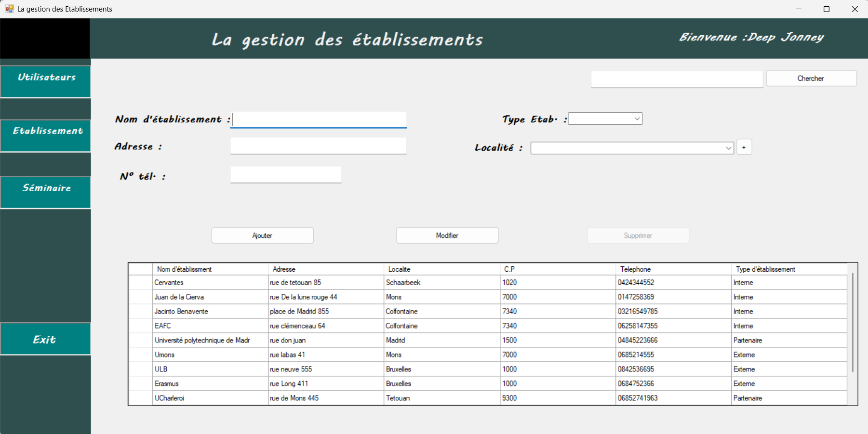Click the Adresse column header
Screen dimensions: 868x434
point(284,269)
